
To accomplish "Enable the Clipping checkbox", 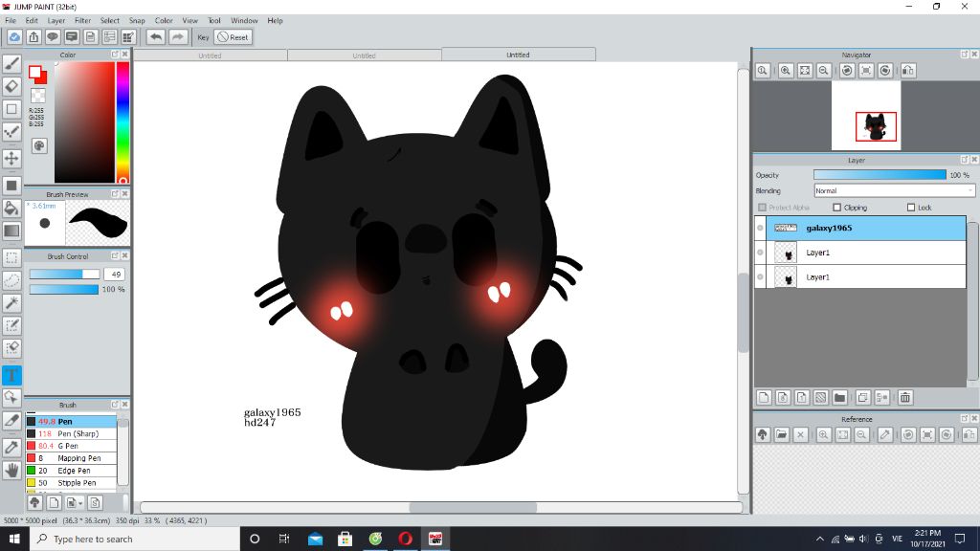I will coord(836,208).
